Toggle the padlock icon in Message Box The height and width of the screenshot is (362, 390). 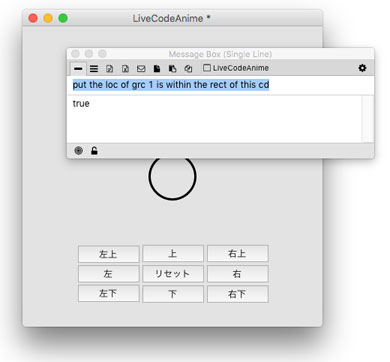pos(94,151)
